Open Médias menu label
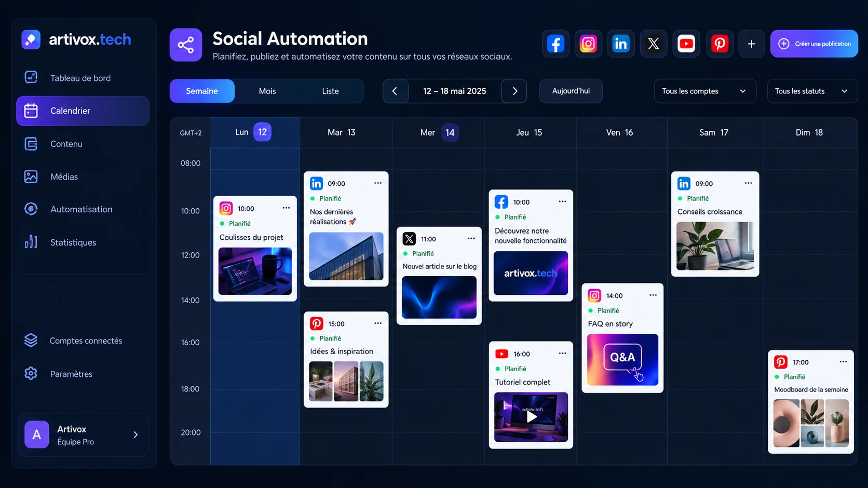Image resolution: width=868 pixels, height=488 pixels. [x=64, y=177]
